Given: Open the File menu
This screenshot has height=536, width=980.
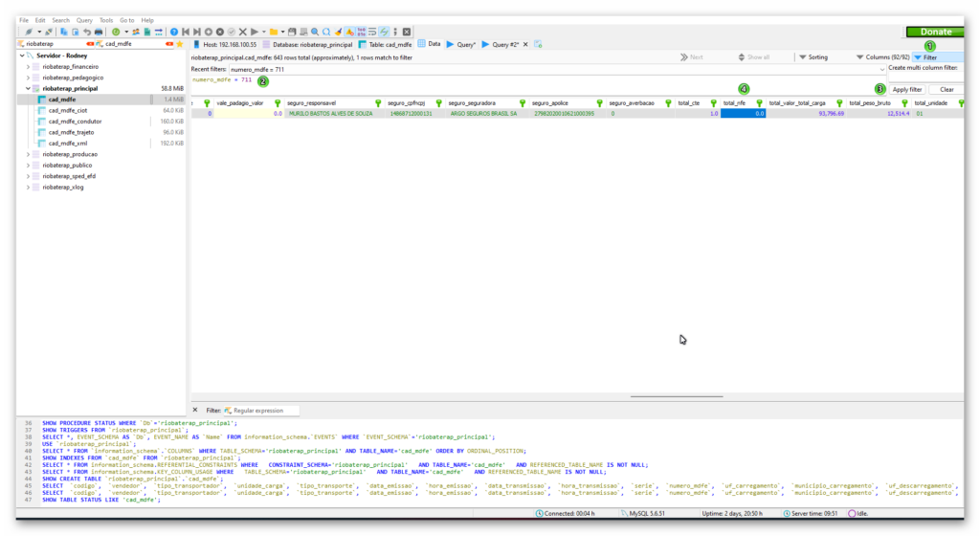Looking at the screenshot, I should (x=24, y=21).
